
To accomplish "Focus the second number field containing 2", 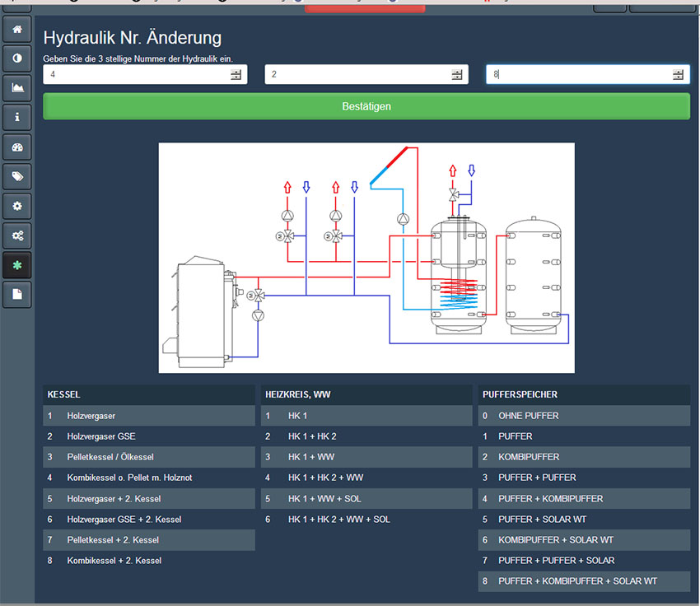I will 357,75.
